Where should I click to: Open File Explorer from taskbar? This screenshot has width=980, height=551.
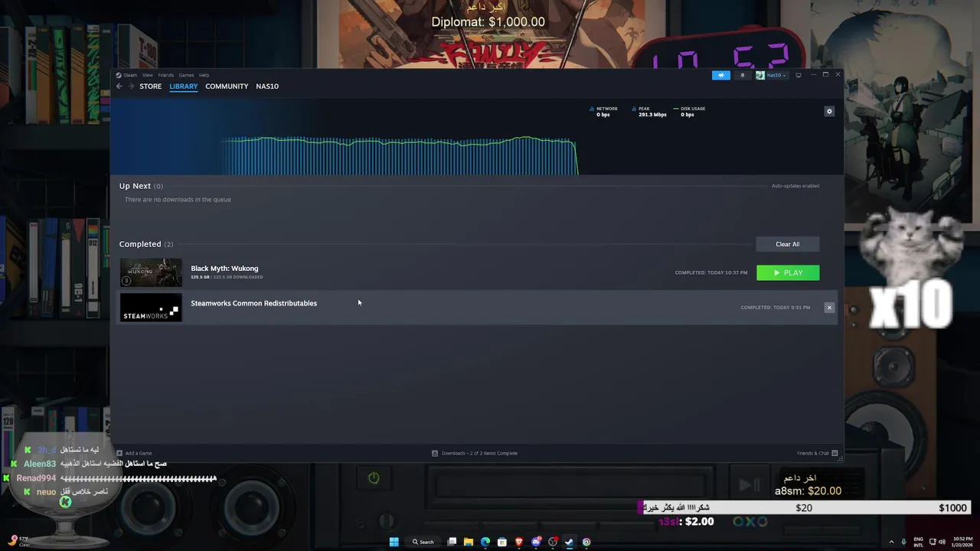coord(469,542)
